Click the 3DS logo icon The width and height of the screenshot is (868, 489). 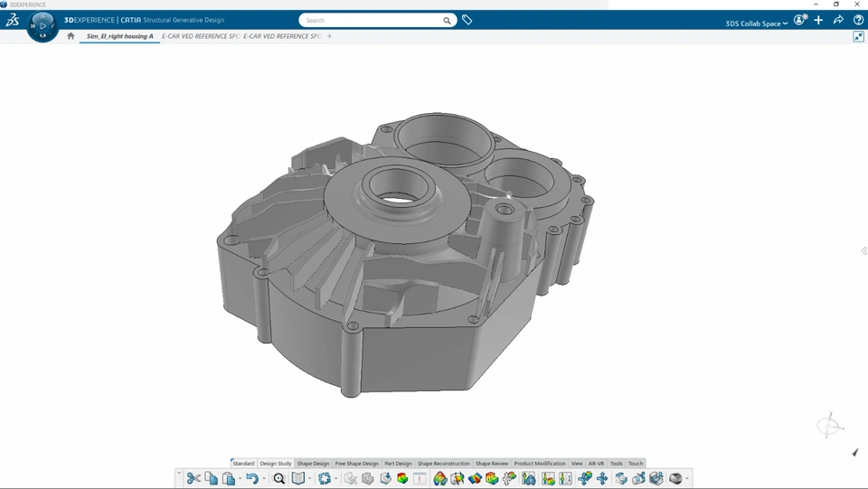coord(12,21)
